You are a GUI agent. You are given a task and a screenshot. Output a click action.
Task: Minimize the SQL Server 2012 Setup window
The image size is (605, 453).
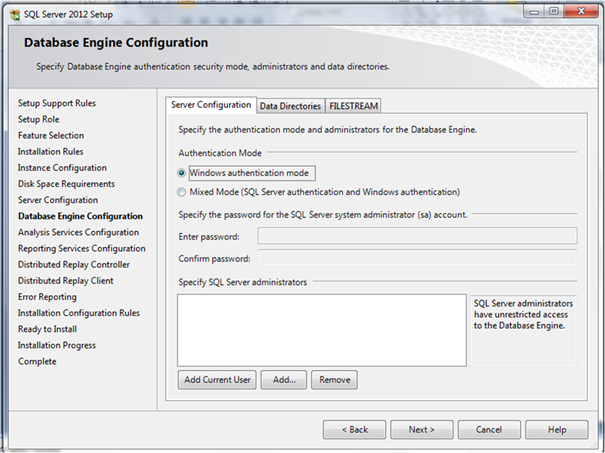click(534, 12)
